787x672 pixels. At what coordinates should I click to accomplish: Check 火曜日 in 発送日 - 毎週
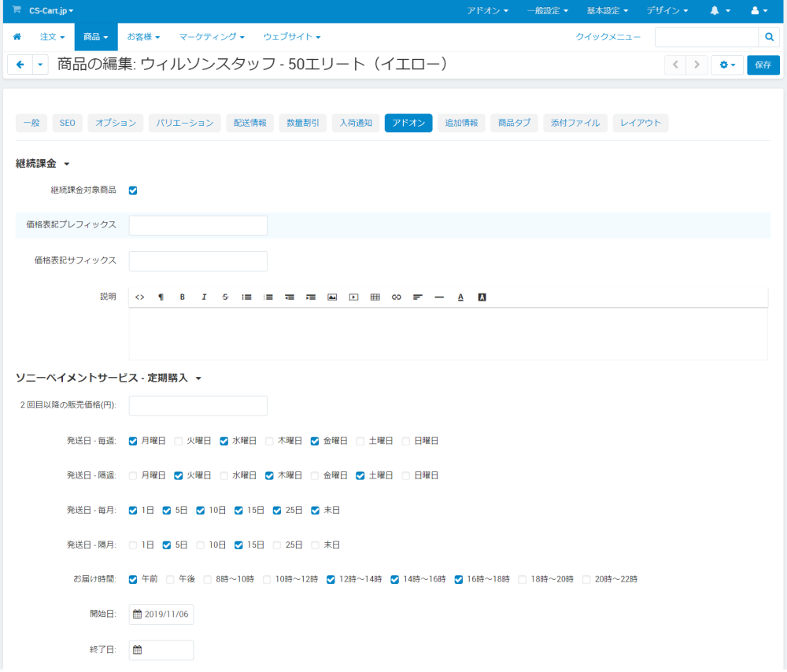[x=178, y=441]
